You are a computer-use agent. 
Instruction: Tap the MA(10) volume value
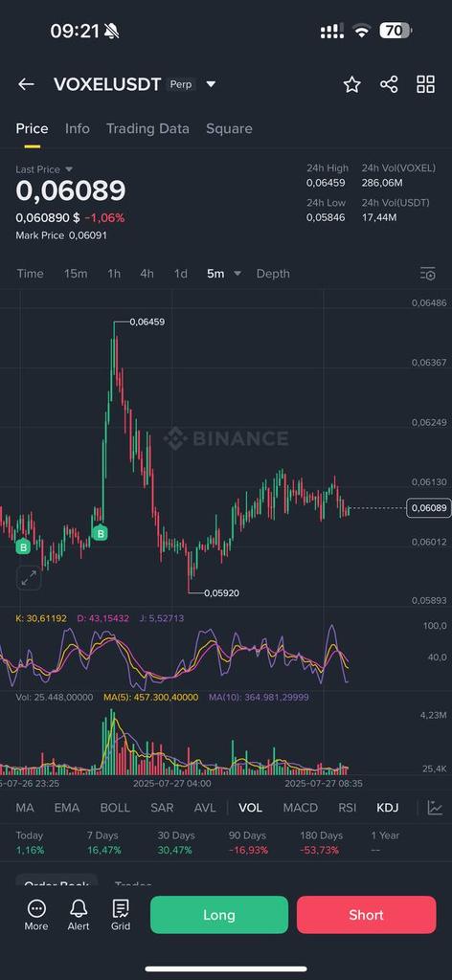coord(259,697)
